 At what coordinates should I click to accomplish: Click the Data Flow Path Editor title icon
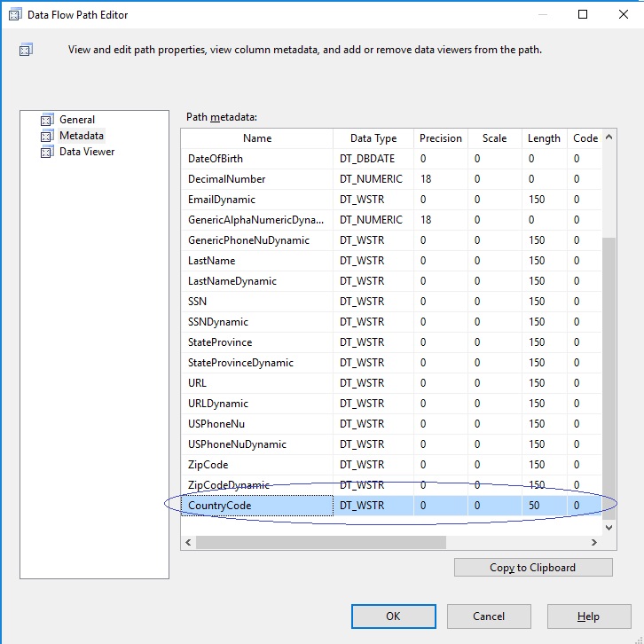coord(15,14)
